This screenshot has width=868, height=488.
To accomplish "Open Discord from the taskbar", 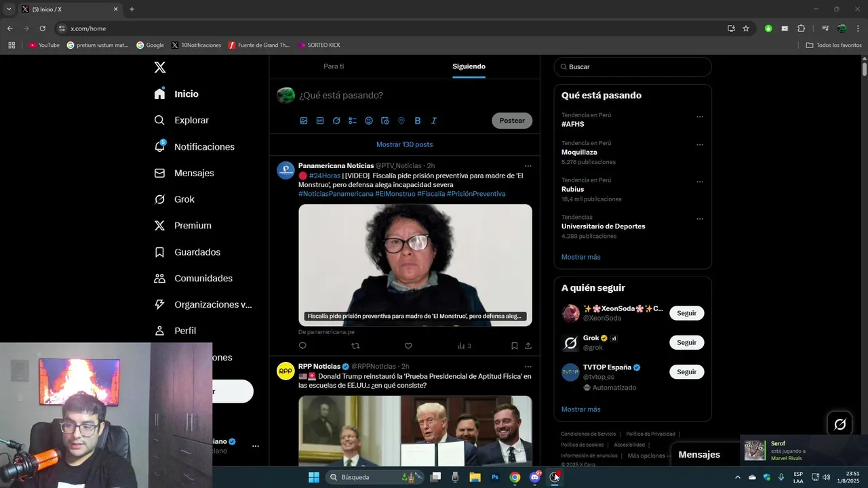I will click(x=535, y=477).
